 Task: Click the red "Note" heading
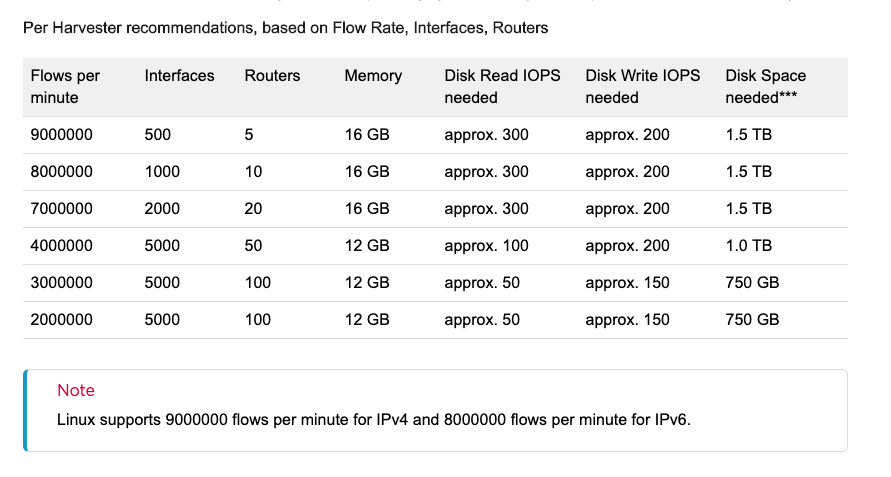pos(76,390)
